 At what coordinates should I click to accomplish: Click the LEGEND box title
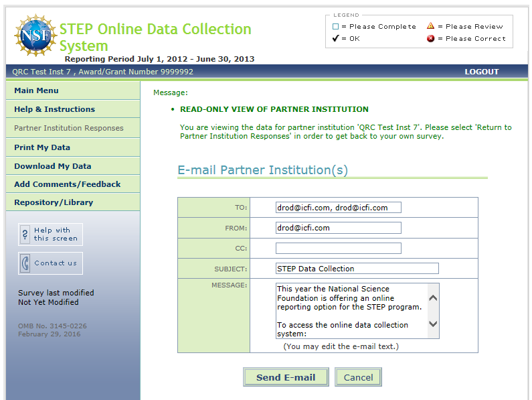[346, 15]
